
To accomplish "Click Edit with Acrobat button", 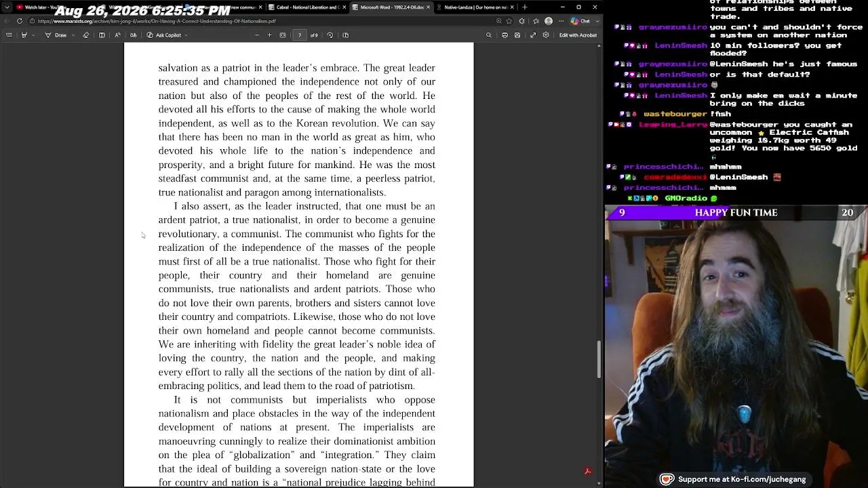I will click(x=578, y=35).
